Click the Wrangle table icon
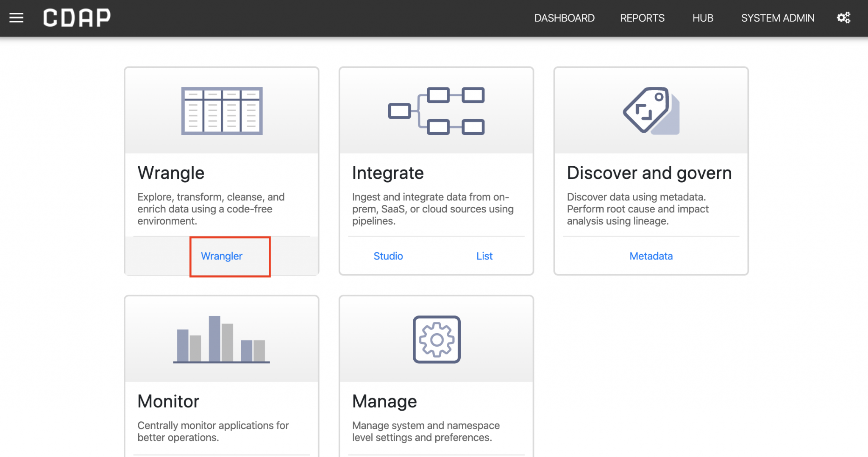 (222, 111)
